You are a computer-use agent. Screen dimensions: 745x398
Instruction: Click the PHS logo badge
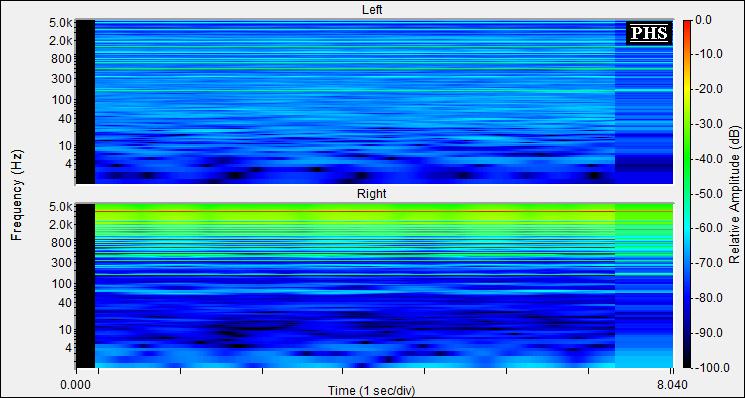[x=649, y=33]
